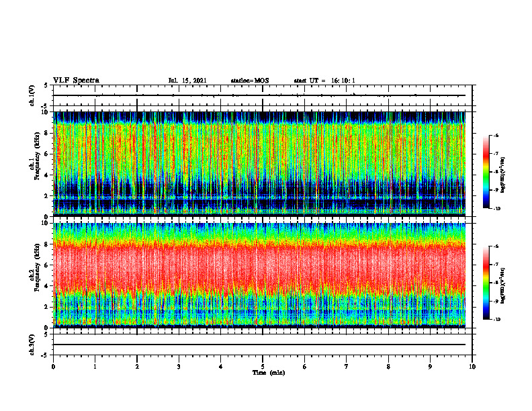Click the "station=MOS" header label

(x=250, y=81)
